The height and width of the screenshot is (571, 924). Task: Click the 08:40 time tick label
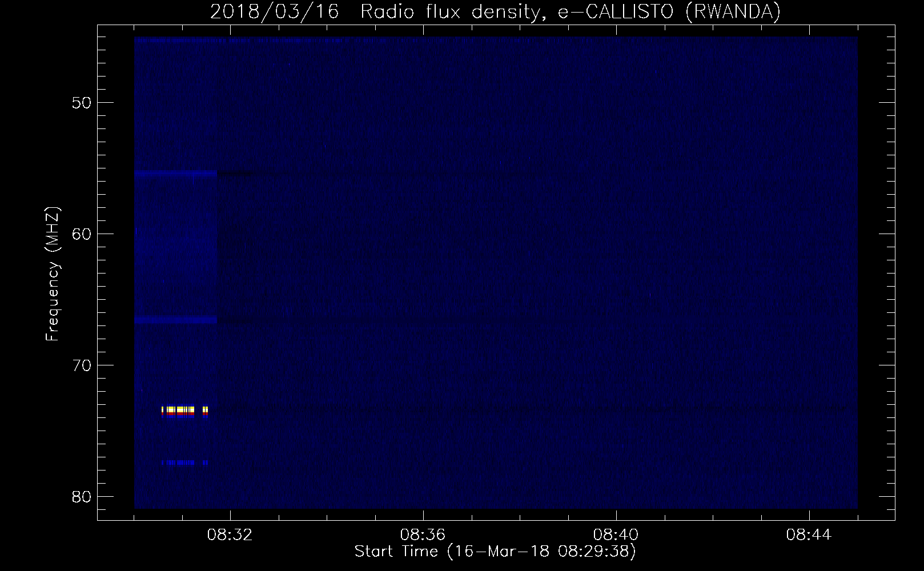616,535
